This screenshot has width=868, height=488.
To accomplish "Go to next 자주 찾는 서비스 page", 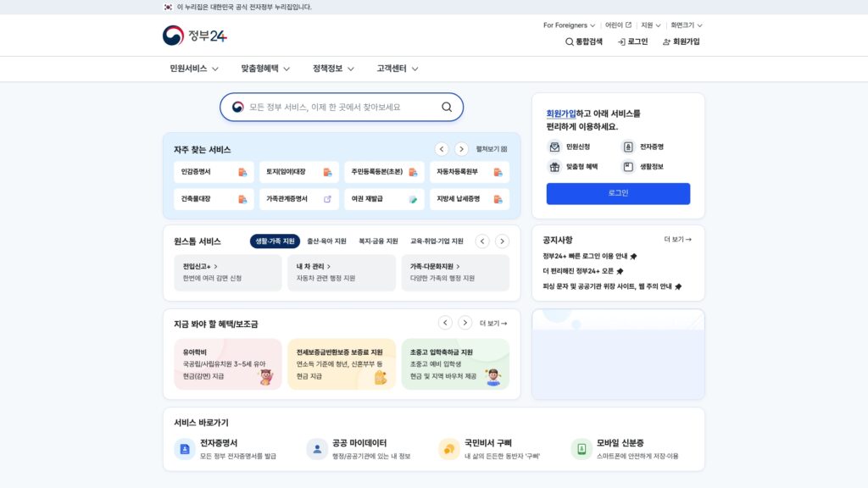I will (x=461, y=149).
